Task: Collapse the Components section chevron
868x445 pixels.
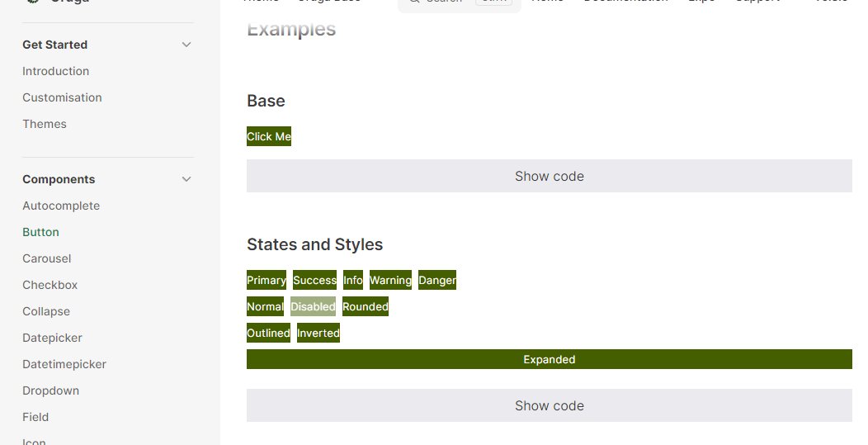Action: coord(186,179)
